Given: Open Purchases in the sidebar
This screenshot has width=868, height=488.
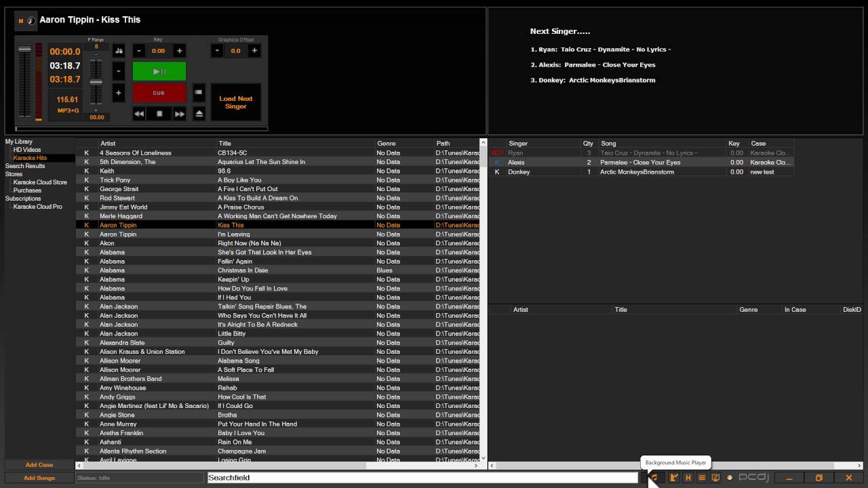Looking at the screenshot, I should 27,190.
